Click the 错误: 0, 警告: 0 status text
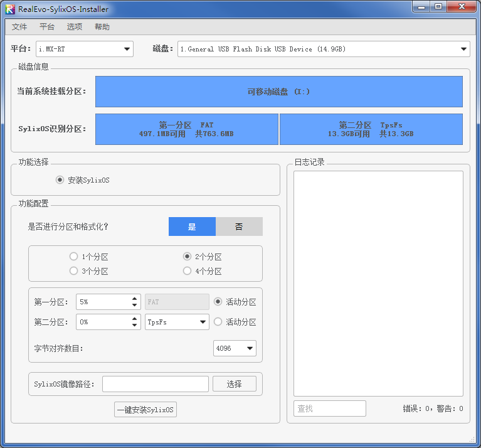This screenshot has width=481, height=448. tap(433, 408)
